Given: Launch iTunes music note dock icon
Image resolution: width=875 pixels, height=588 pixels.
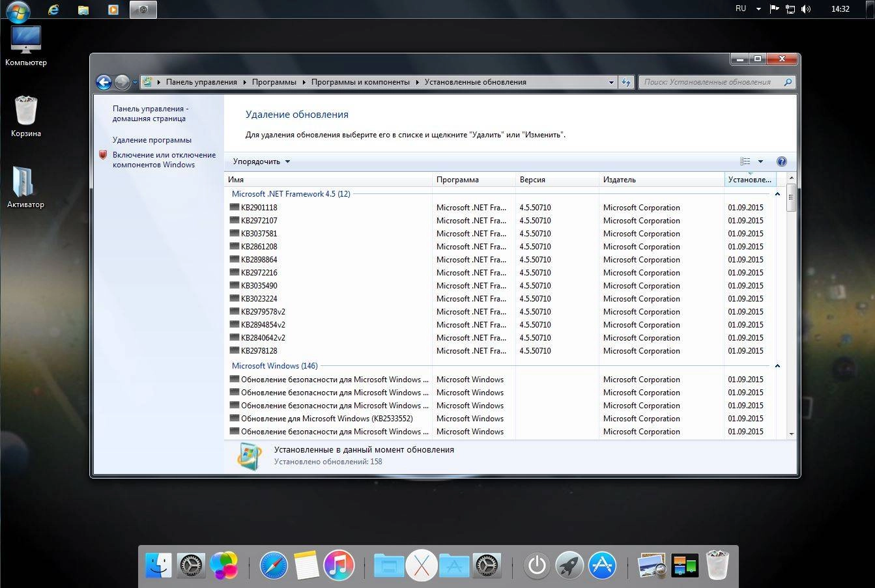Looking at the screenshot, I should tap(339, 565).
